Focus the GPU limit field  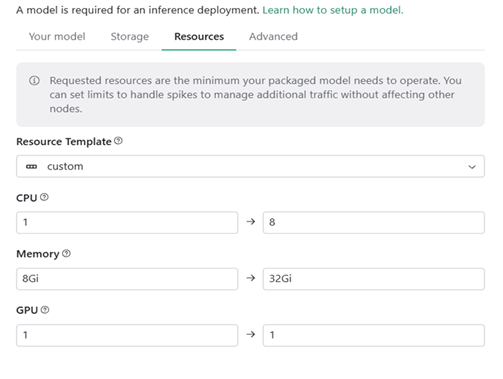(374, 335)
